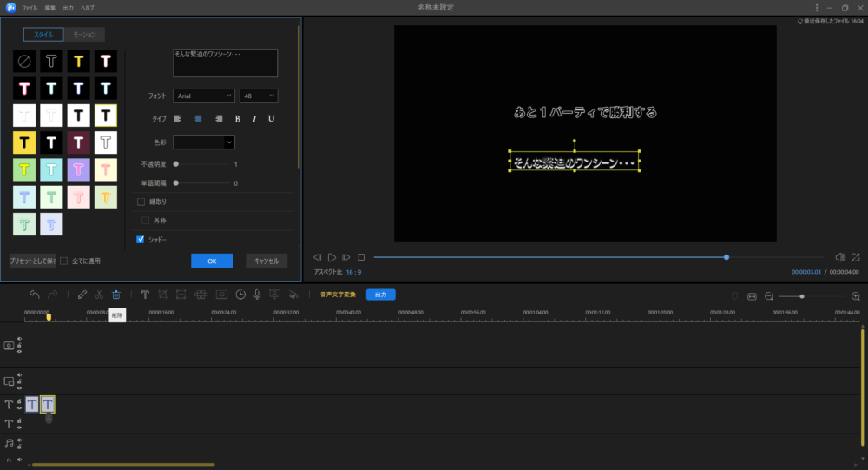The height and width of the screenshot is (470, 868).
Task: Toggle italic text formatting
Action: (x=254, y=119)
